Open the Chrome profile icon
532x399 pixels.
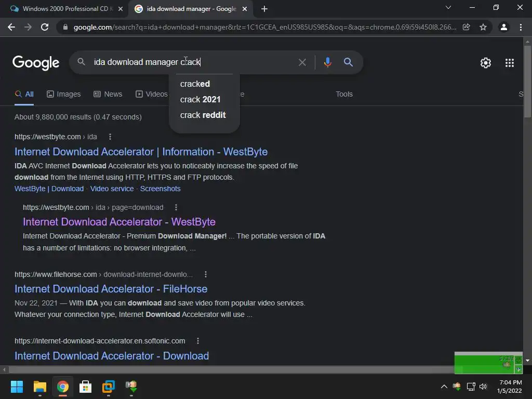pos(504,27)
